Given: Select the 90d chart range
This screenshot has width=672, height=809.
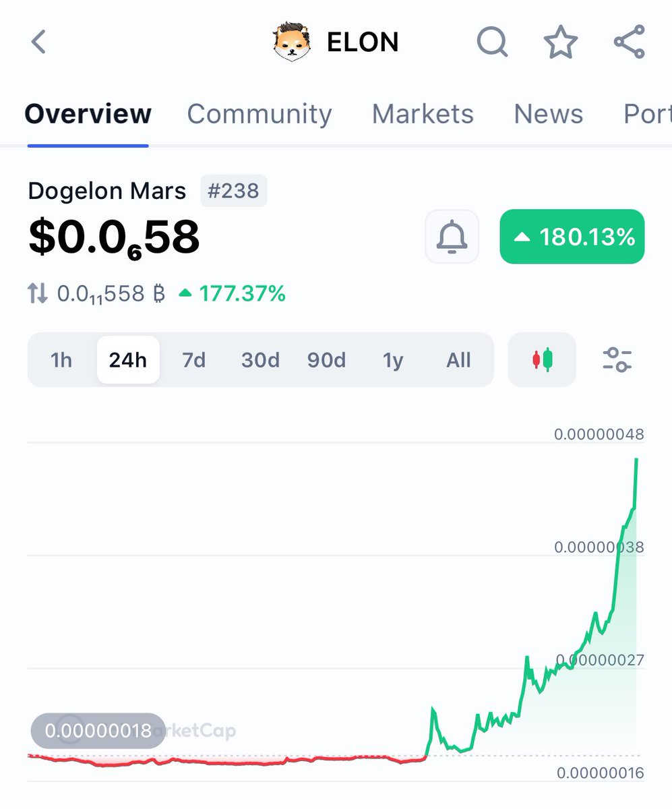Looking at the screenshot, I should coord(326,360).
